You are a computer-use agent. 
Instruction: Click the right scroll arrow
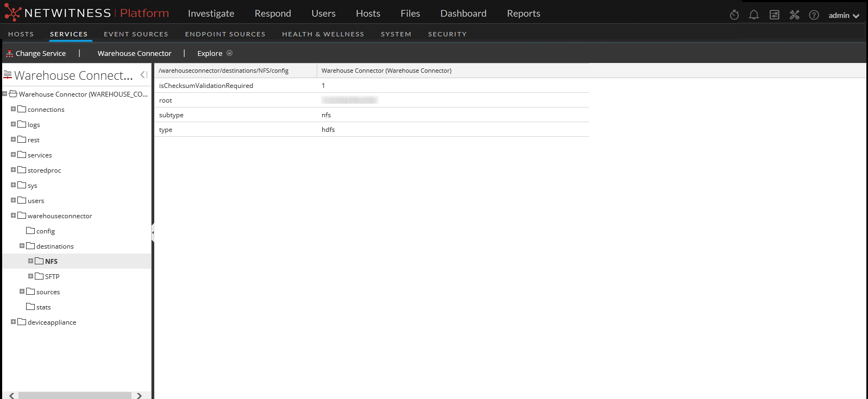pos(140,395)
